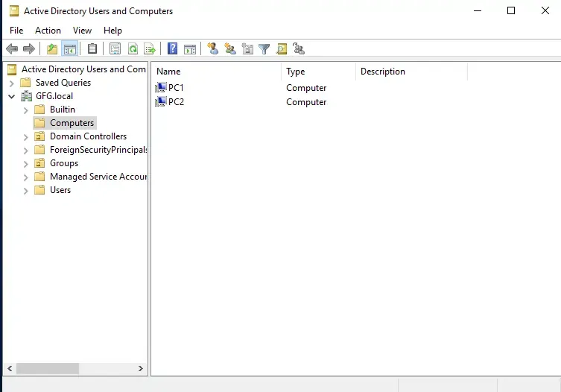561x392 pixels.
Task: Open the Action menu
Action: [48, 31]
